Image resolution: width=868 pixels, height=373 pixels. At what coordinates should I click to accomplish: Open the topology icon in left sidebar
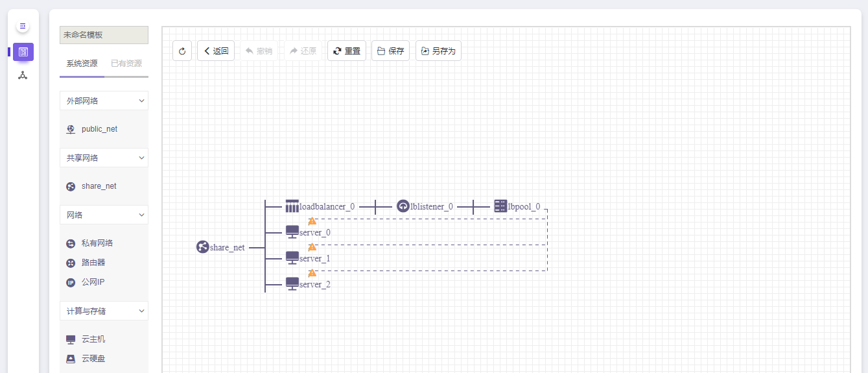tap(23, 75)
